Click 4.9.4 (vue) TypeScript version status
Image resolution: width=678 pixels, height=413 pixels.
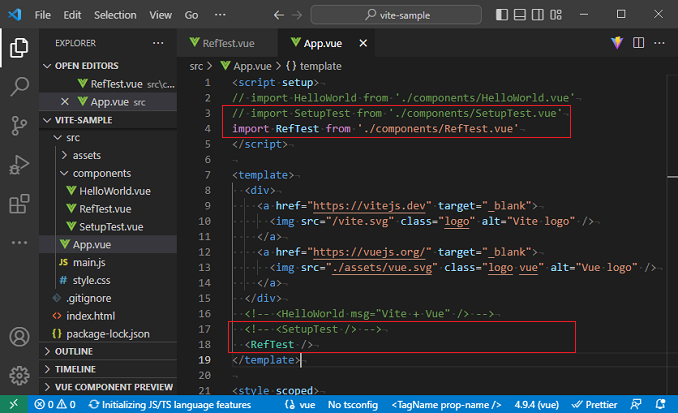pos(536,404)
